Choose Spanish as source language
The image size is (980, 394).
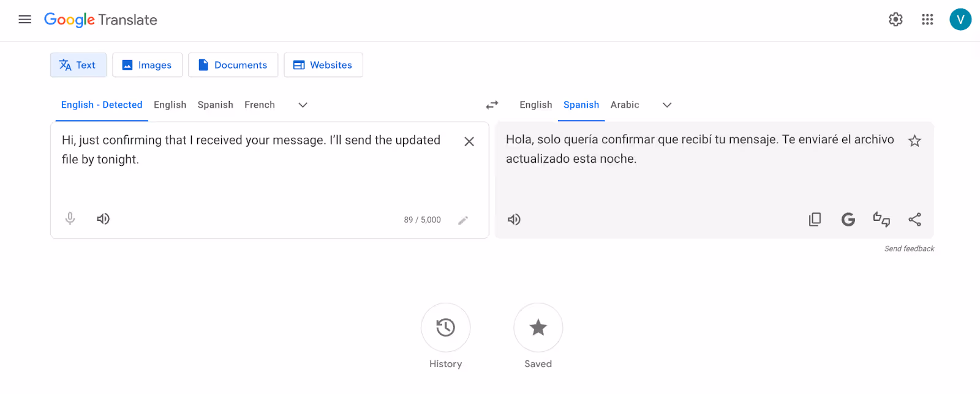point(215,105)
